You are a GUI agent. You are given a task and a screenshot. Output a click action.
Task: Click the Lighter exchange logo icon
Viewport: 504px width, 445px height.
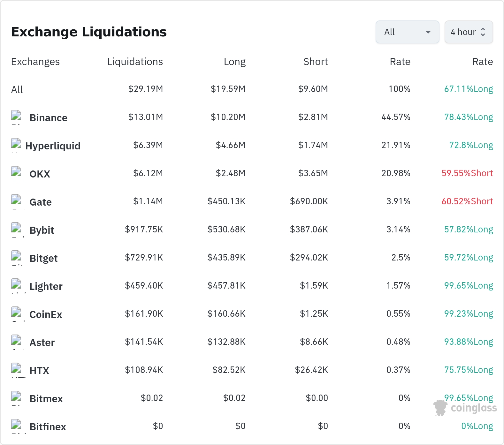tap(16, 286)
